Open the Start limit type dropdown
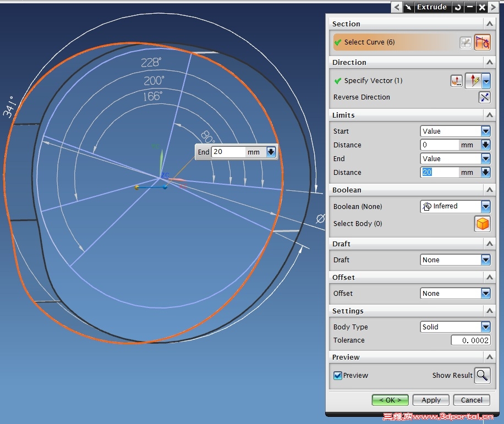504x424 pixels. click(486, 131)
